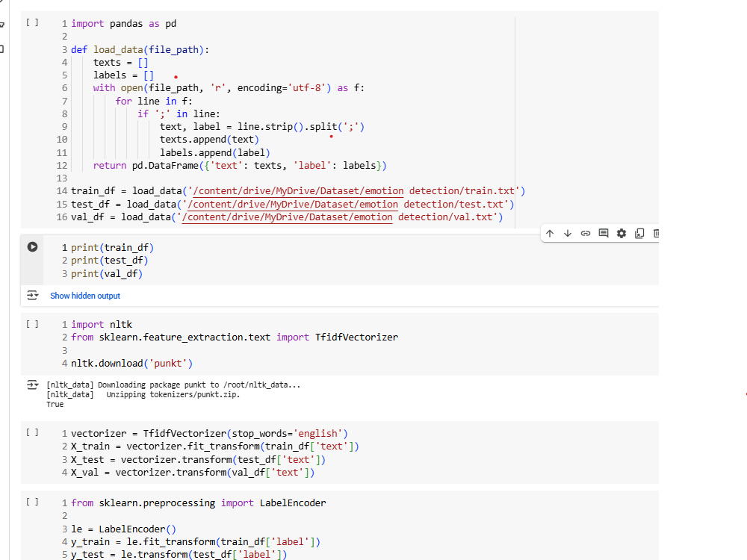747x560 pixels.
Task: Click the 'print(test_df)' line
Action: coord(110,261)
